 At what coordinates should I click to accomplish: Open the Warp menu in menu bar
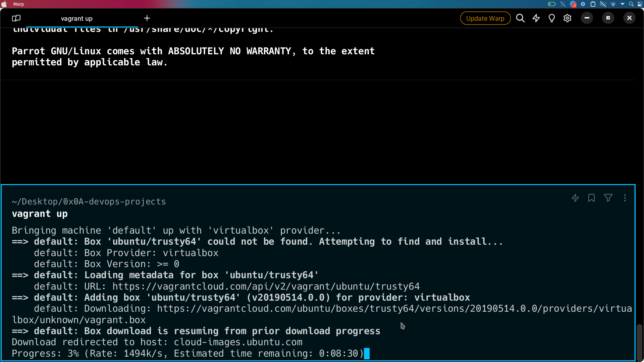[x=18, y=4]
